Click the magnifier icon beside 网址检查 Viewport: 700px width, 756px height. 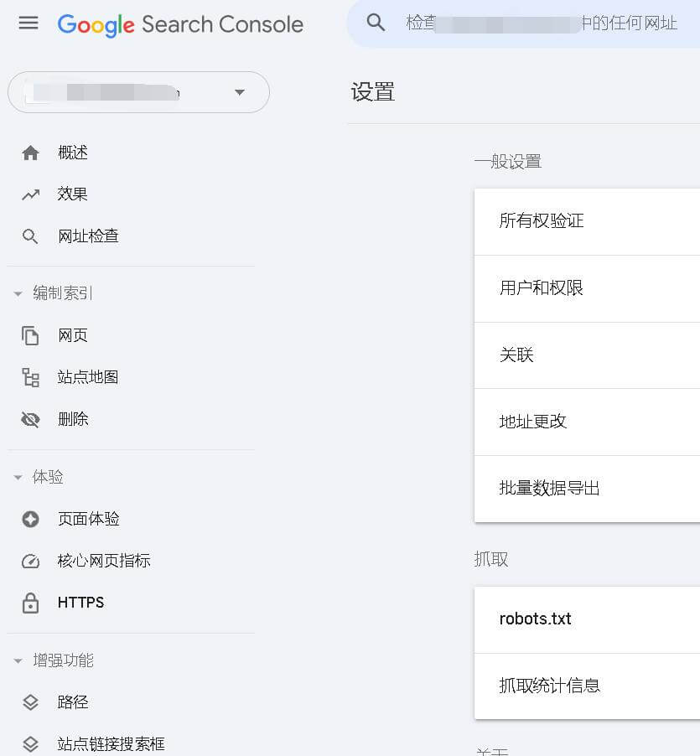tap(30, 236)
